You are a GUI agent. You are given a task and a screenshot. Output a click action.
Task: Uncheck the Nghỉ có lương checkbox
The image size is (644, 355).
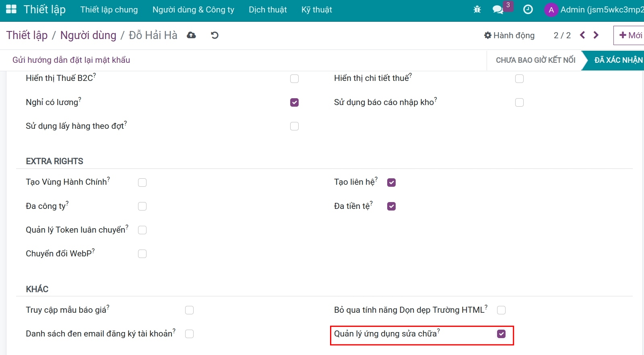tap(294, 103)
